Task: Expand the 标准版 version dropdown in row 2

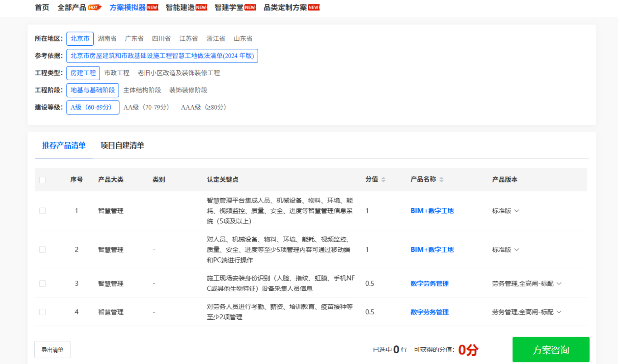Action: coord(505,249)
